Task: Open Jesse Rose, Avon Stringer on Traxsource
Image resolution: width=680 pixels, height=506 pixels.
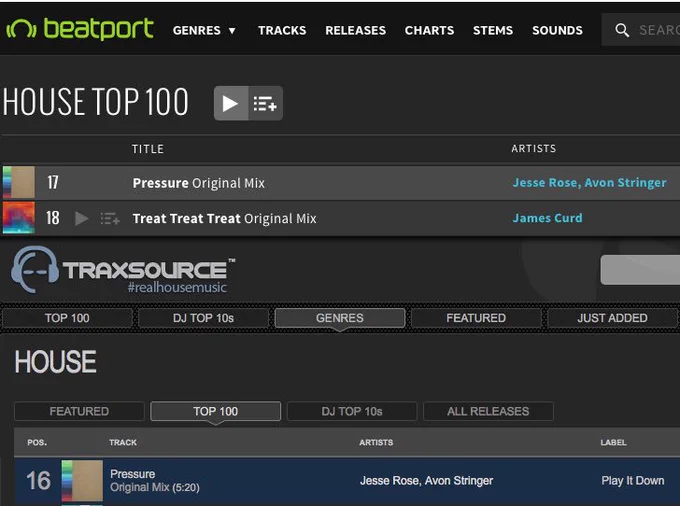Action: [x=426, y=480]
